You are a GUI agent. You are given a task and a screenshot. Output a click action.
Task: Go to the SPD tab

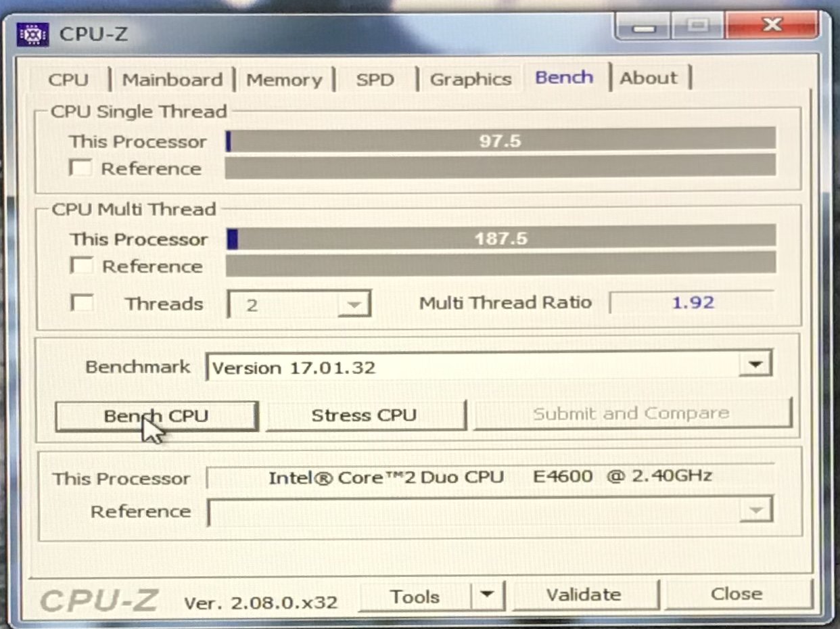375,80
